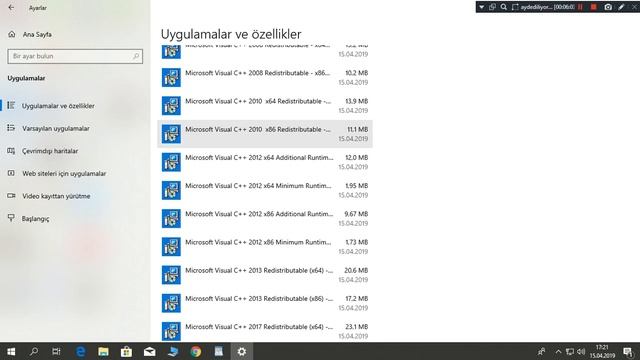640x360 pixels.
Task: Open Mail app from taskbar
Action: click(x=149, y=351)
